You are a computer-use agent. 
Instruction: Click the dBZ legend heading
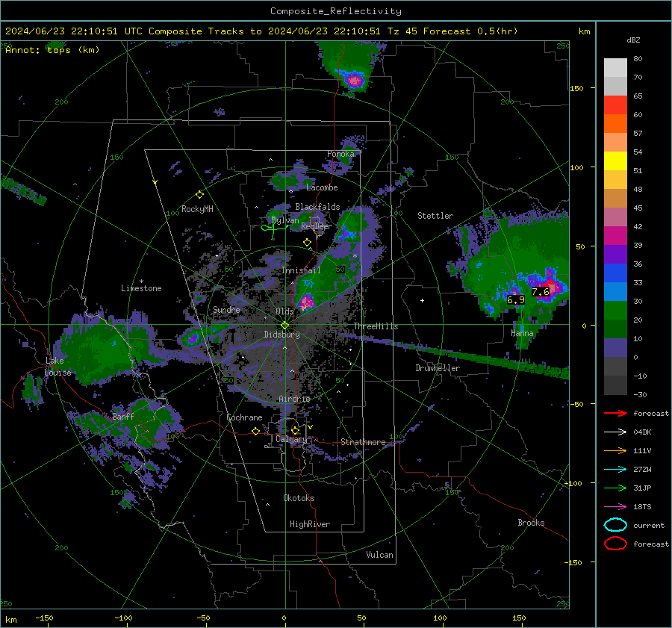point(633,40)
